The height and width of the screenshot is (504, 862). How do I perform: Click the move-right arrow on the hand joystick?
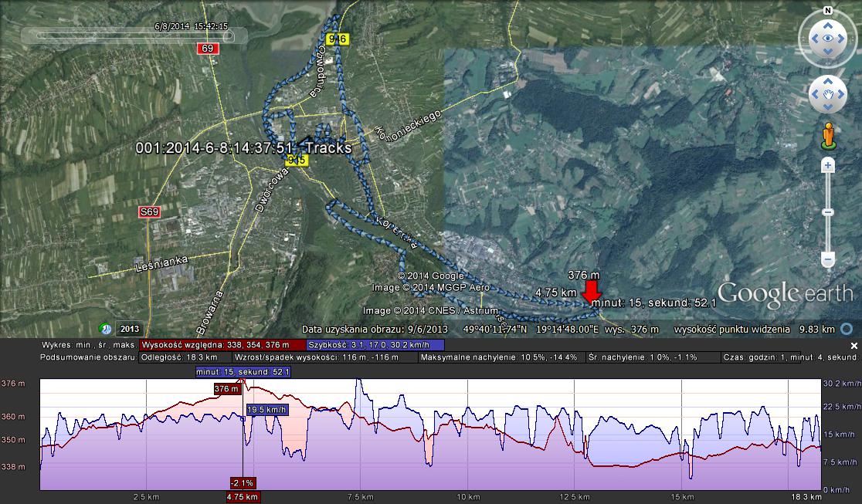(x=841, y=94)
